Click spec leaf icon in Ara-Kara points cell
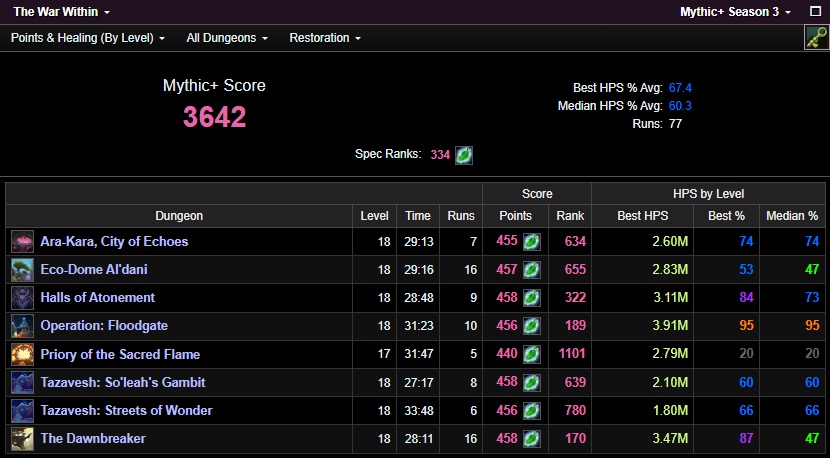The image size is (830, 458). tap(531, 242)
